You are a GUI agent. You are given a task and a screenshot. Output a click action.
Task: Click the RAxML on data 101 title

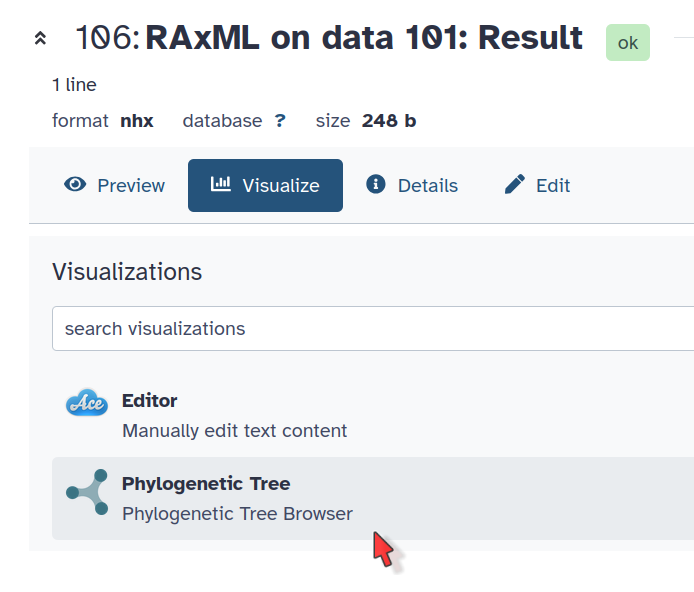click(364, 39)
